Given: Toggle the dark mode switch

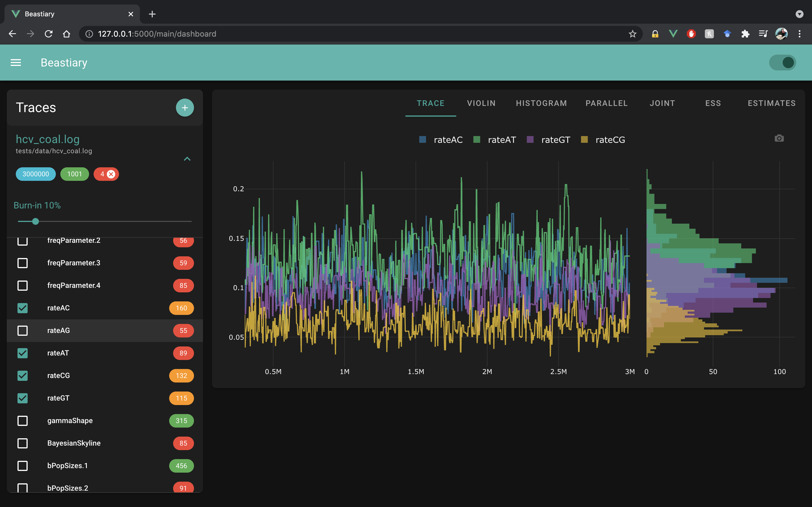Looking at the screenshot, I should point(782,63).
